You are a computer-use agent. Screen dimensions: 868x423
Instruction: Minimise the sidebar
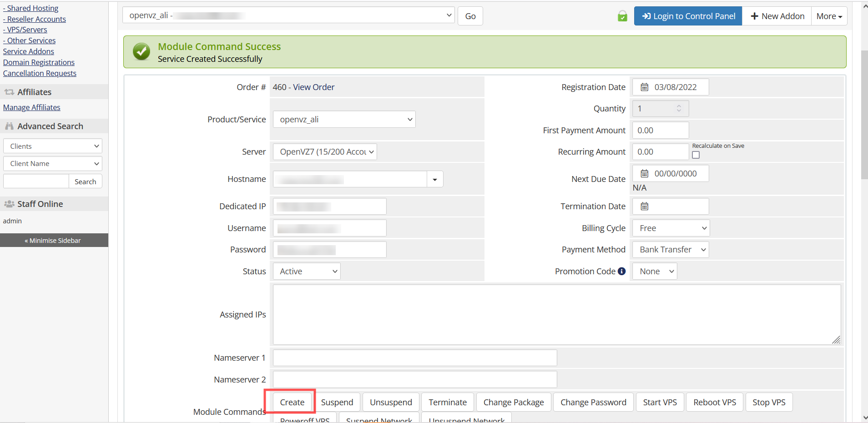click(54, 241)
